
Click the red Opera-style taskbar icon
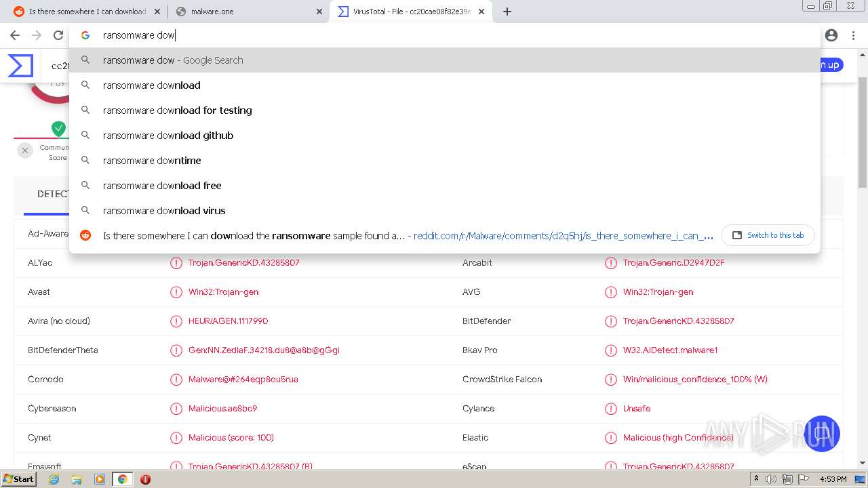145,479
